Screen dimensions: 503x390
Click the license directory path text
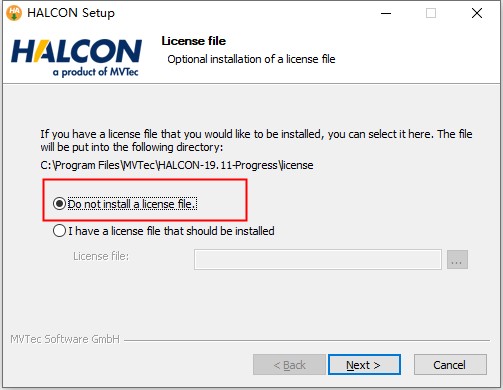pyautogui.click(x=177, y=165)
